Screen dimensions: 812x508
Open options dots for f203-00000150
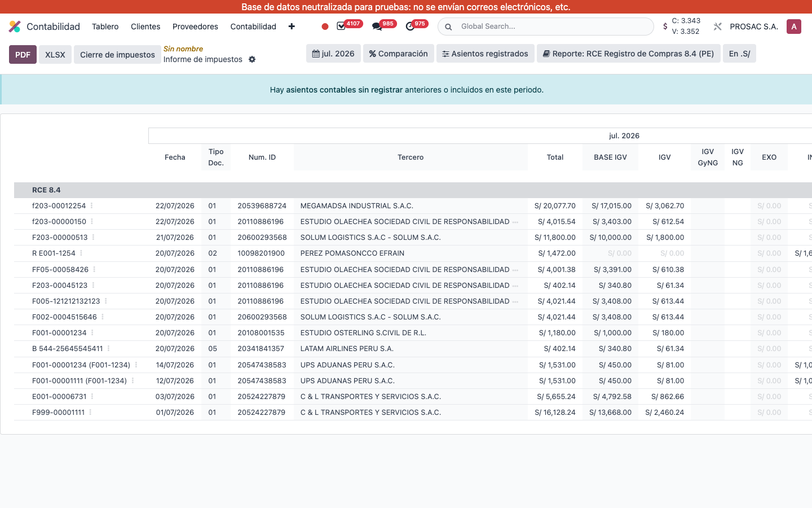point(92,222)
